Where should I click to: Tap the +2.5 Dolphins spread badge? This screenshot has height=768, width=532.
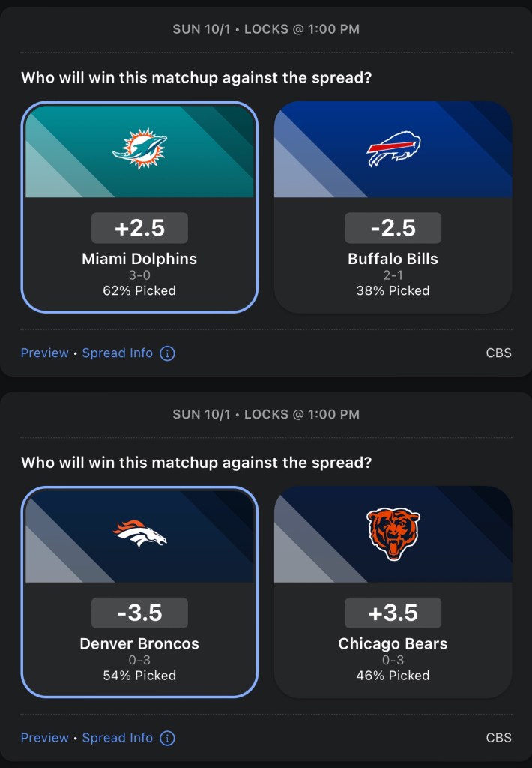pos(139,228)
